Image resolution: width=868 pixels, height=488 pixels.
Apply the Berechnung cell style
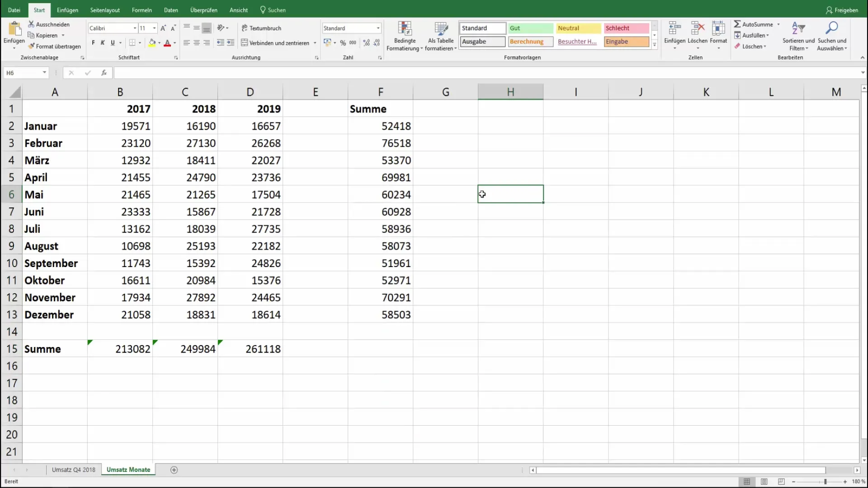point(531,42)
